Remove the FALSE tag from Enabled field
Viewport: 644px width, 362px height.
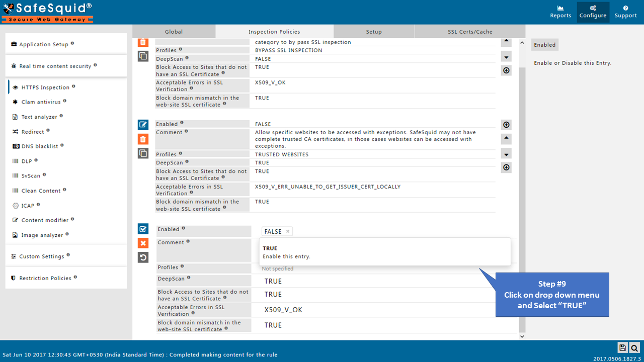coord(288,231)
